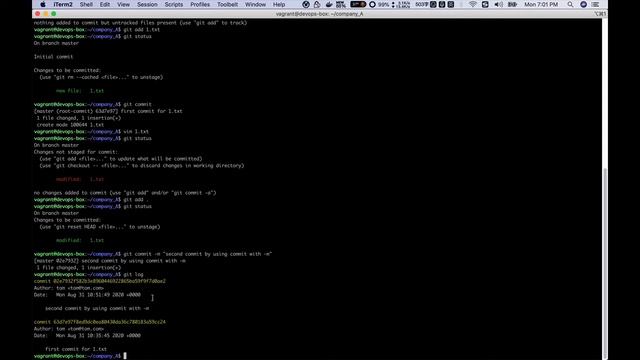Click 'Date: Mon Aug 31 10:35:45 2020' line
Viewport: 640px width, 360px height.
[x=87, y=336]
